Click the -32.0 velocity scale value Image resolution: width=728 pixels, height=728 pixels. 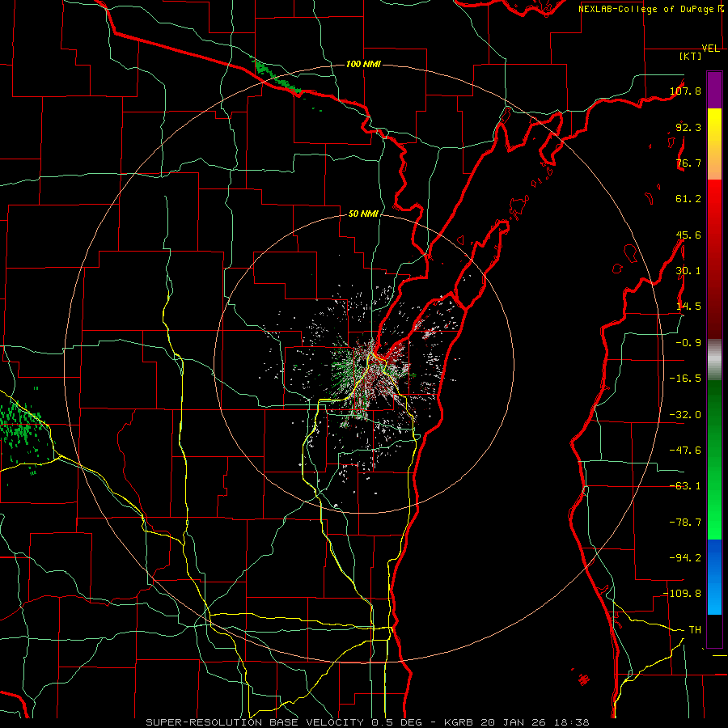(x=685, y=415)
